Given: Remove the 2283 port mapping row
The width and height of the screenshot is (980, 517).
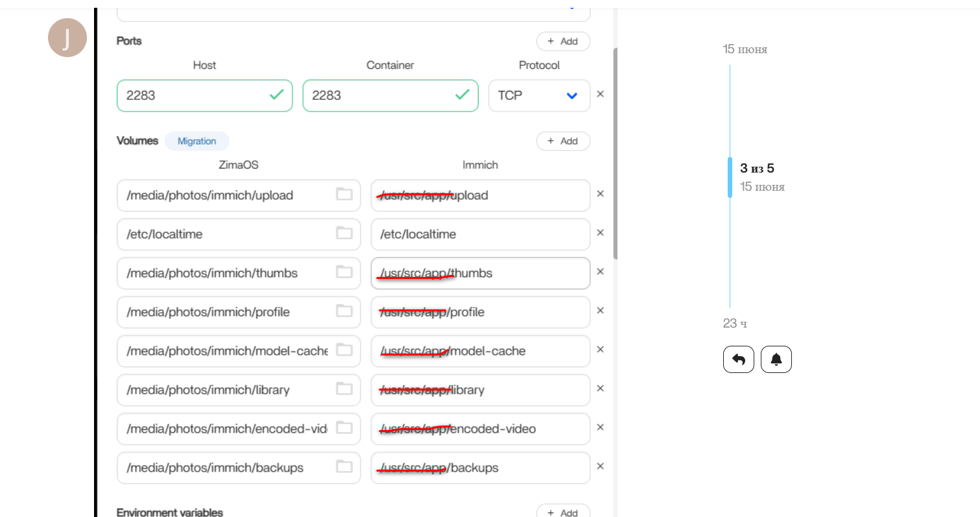Looking at the screenshot, I should 600,94.
